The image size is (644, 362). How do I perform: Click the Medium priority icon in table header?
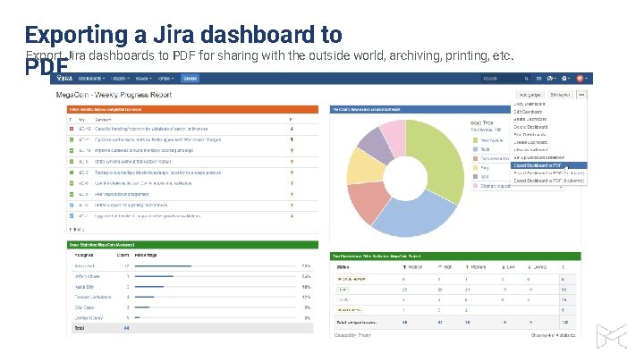(467, 267)
